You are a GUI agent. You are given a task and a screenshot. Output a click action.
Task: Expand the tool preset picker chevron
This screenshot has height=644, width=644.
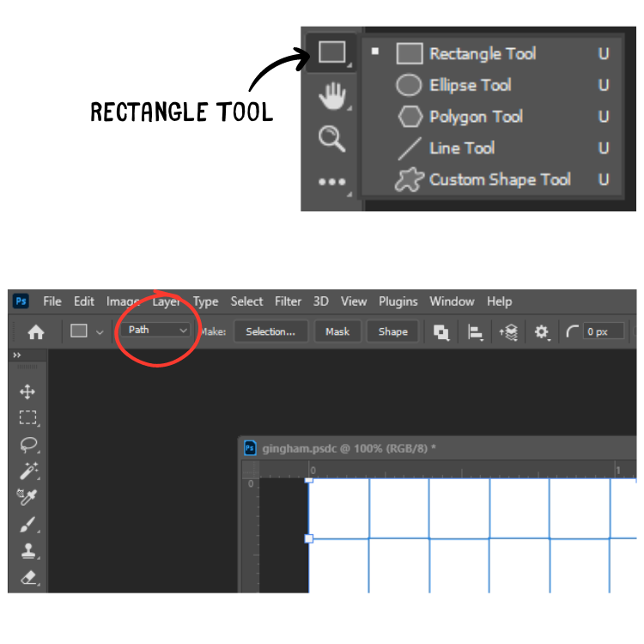(x=100, y=332)
